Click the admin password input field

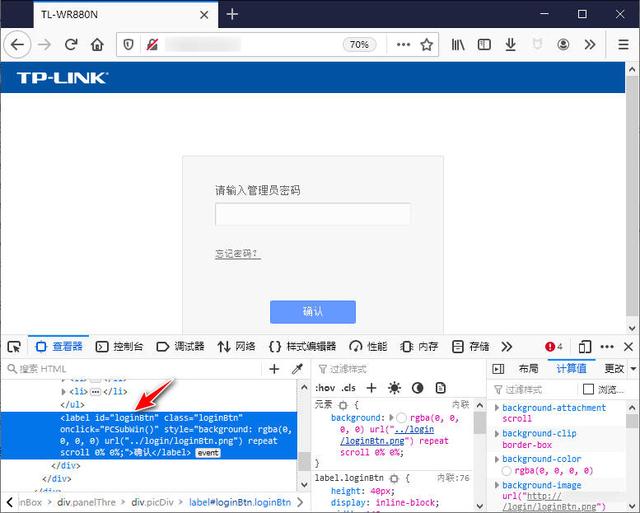tap(313, 214)
